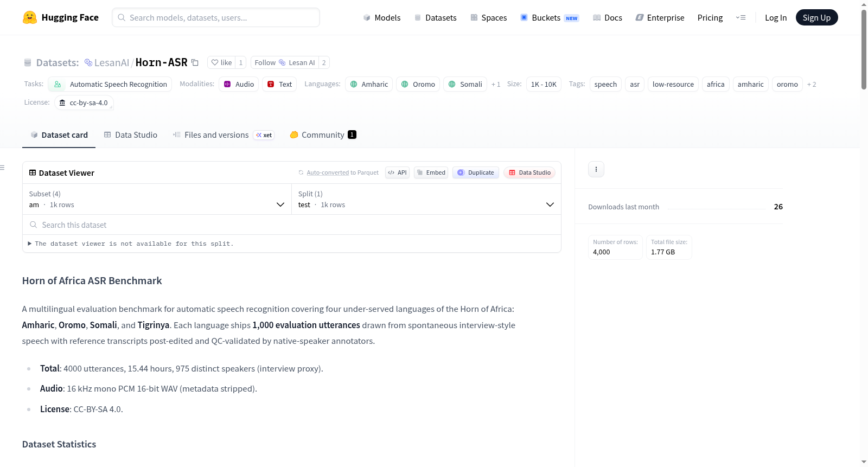Open Docs in the top navigation
Image resolution: width=868 pixels, height=467 pixels.
(607, 17)
